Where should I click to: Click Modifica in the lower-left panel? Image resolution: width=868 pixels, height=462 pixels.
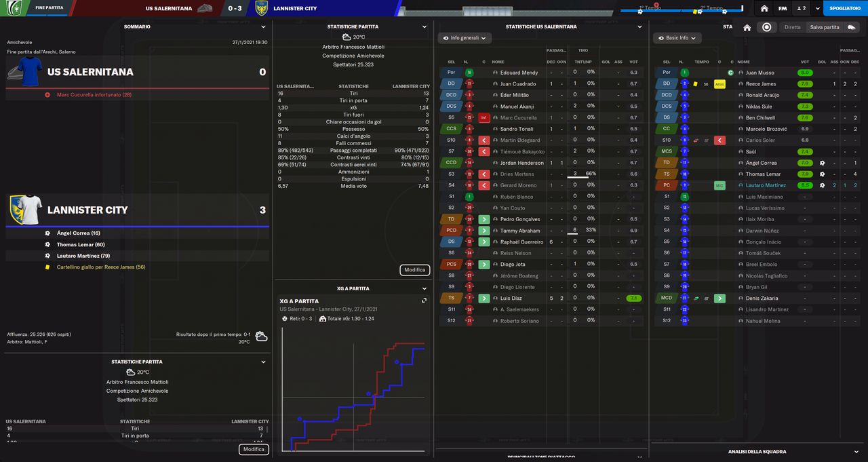click(254, 449)
